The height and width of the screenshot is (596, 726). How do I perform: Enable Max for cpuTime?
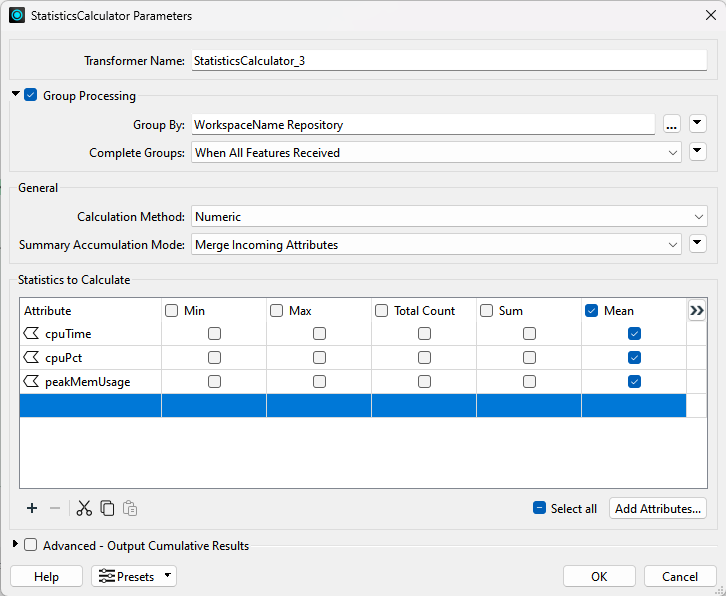[x=319, y=333]
